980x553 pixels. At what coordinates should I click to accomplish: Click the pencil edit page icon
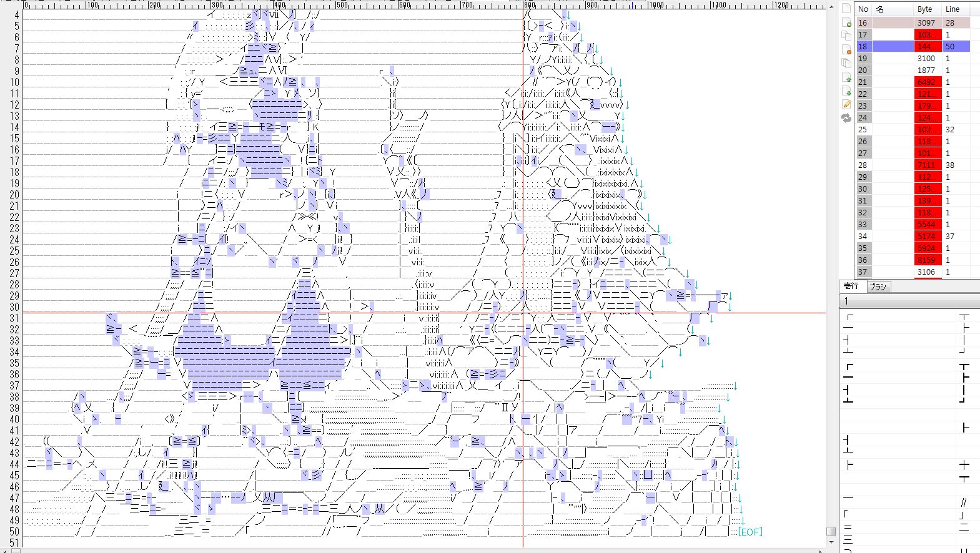coord(846,104)
